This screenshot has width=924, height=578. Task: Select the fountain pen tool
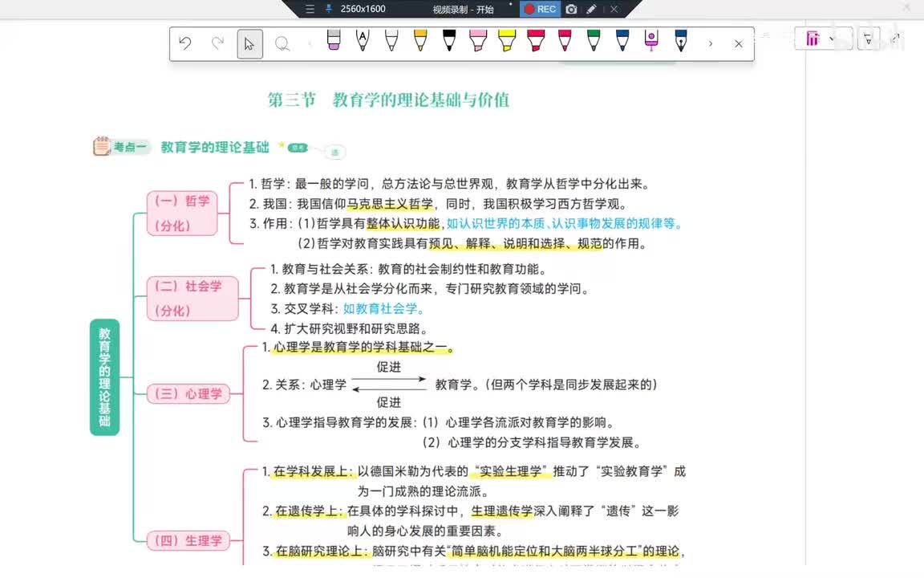(x=681, y=39)
